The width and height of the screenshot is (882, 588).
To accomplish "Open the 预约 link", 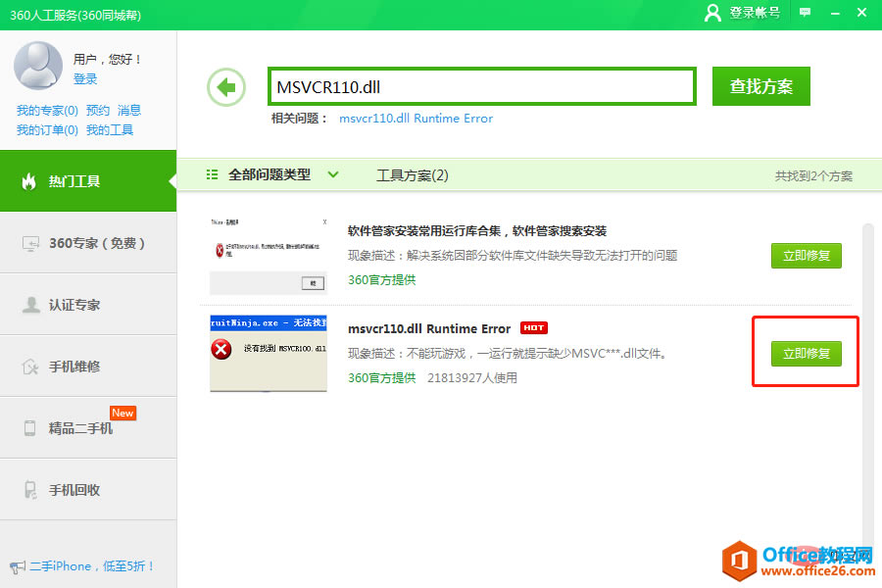I will (x=98, y=111).
